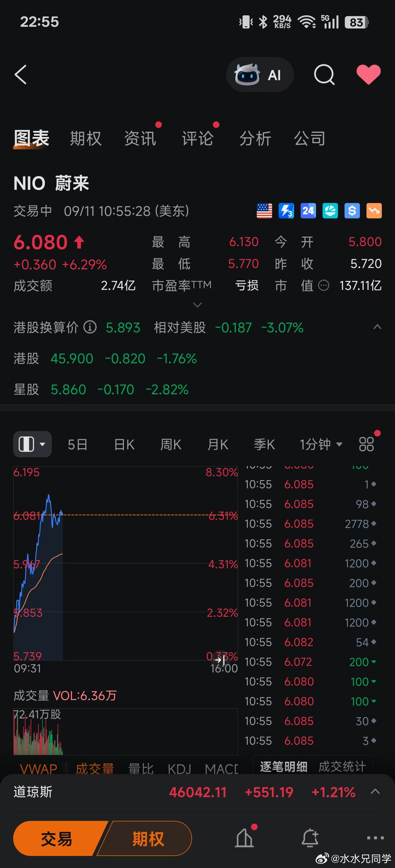The height and width of the screenshot is (868, 395).
Task: Tap the US flag market icon
Action: point(264,211)
